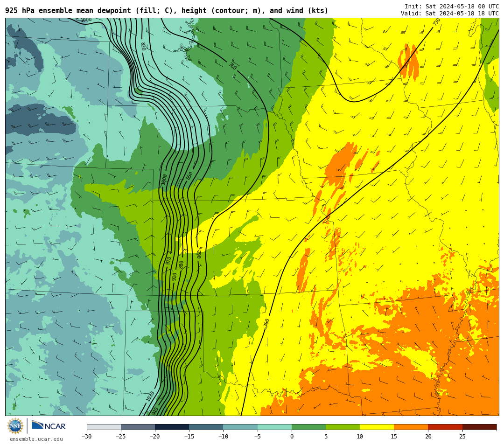The height and width of the screenshot is (445, 504).
Task: Click the 880 height contour label
Action: [181, 265]
